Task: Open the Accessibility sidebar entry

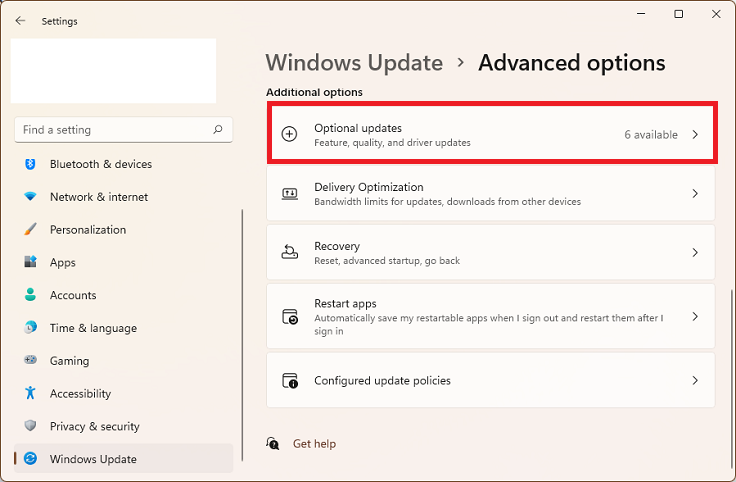Action: [123, 393]
